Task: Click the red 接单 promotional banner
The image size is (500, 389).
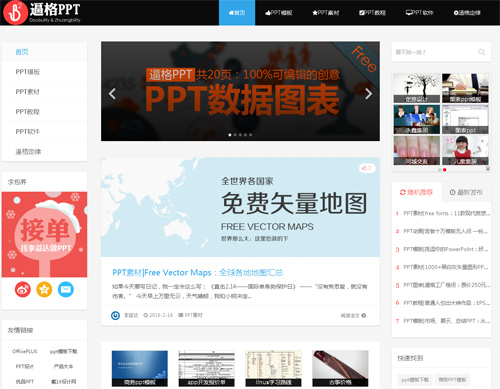Action: click(x=44, y=234)
